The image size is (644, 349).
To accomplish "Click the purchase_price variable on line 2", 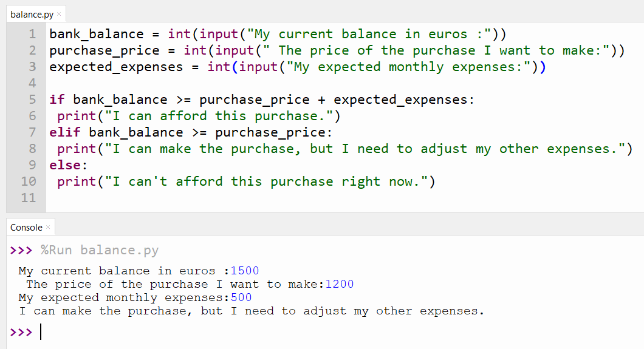I will click(x=104, y=50).
